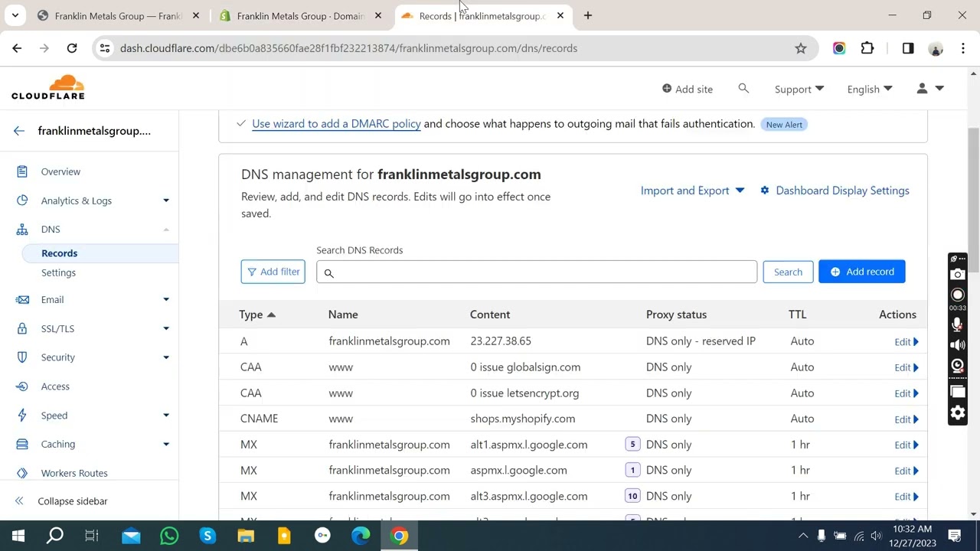The image size is (980, 551).
Task: Click the Access sidebar icon
Action: pos(22,386)
